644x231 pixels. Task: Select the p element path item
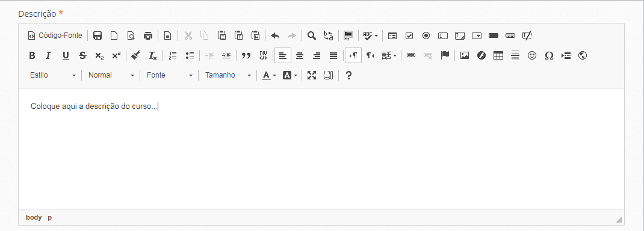pyautogui.click(x=50, y=217)
